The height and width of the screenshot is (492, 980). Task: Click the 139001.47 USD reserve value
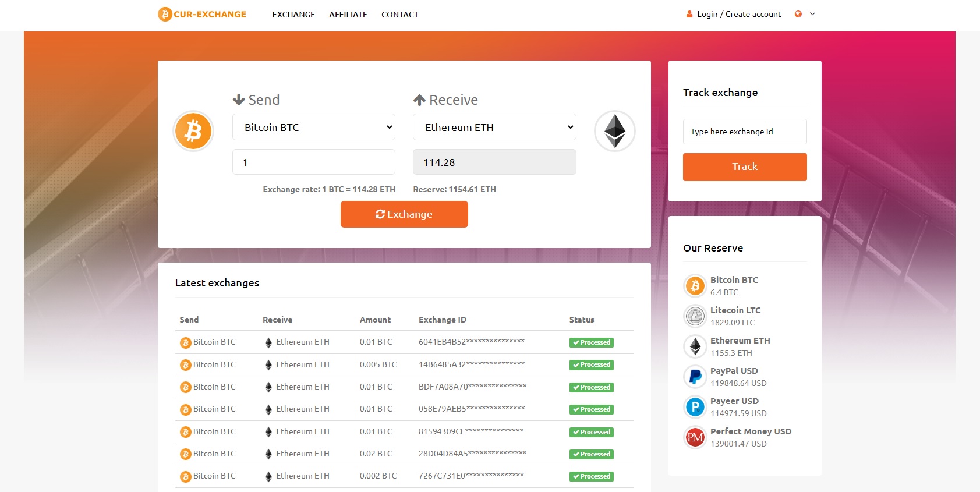click(x=738, y=444)
